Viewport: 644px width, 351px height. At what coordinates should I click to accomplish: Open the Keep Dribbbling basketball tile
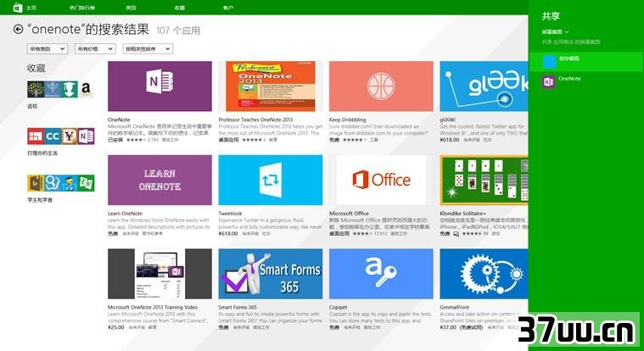381,86
